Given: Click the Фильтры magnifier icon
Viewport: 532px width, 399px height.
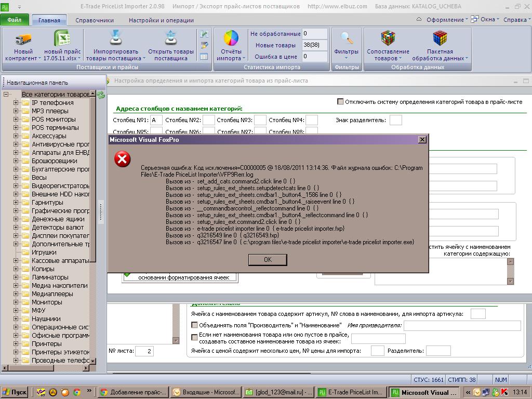Looking at the screenshot, I should [x=347, y=38].
